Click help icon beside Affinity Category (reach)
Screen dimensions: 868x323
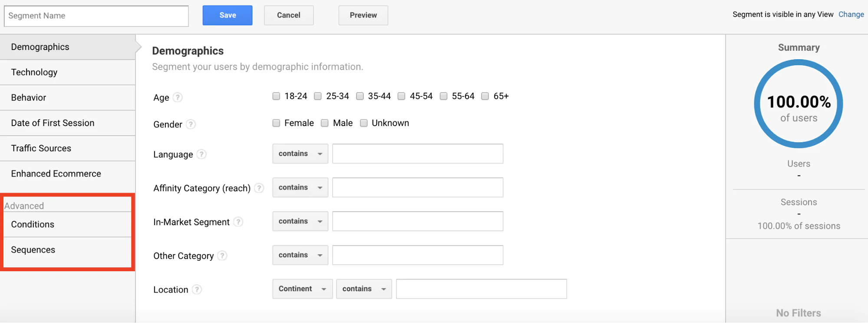(259, 188)
